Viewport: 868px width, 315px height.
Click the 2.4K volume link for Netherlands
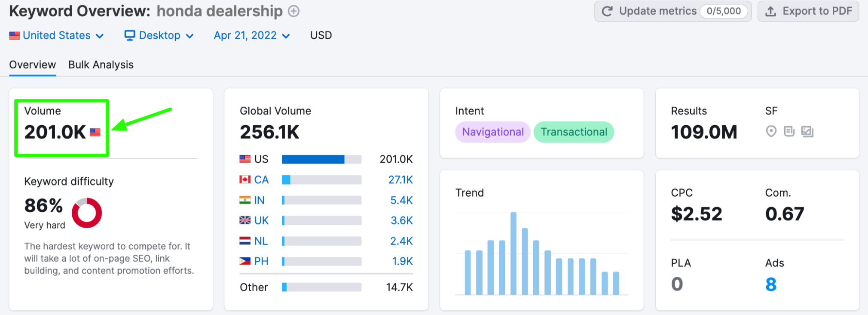[x=401, y=241]
